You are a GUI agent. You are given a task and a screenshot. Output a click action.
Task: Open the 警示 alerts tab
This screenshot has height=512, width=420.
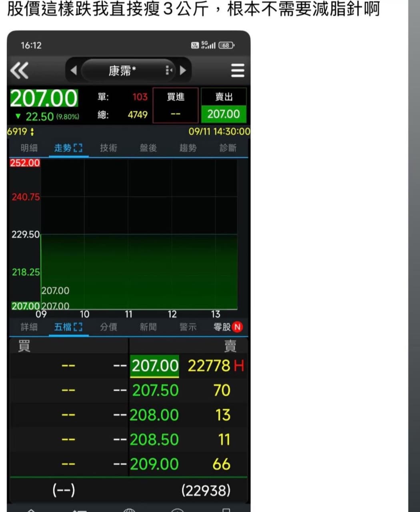(188, 327)
